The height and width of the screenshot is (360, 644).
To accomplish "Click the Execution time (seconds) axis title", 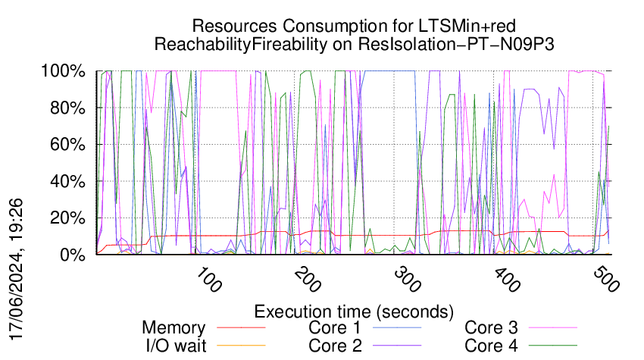I will (354, 311).
